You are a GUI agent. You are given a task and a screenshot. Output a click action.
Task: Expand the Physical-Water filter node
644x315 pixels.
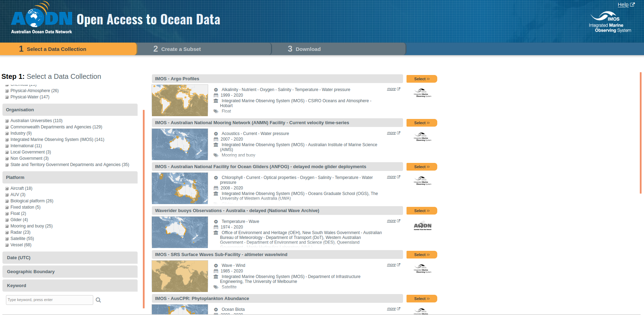pos(7,97)
